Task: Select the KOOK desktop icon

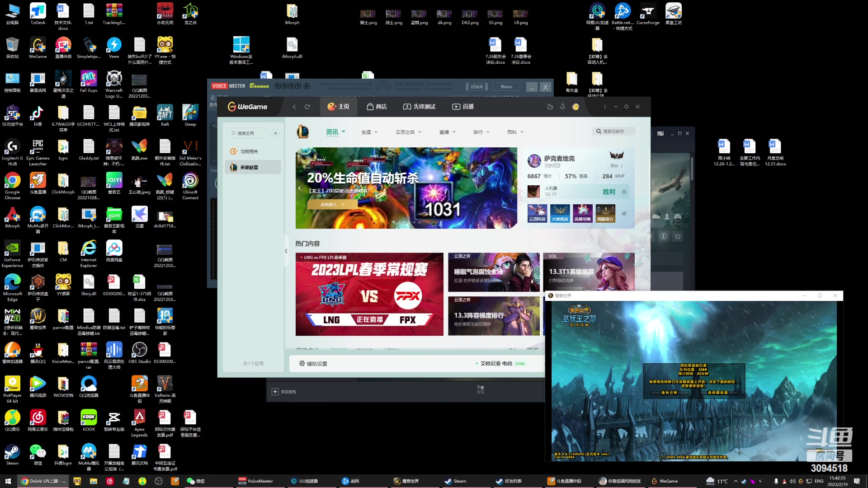Action: click(x=89, y=421)
